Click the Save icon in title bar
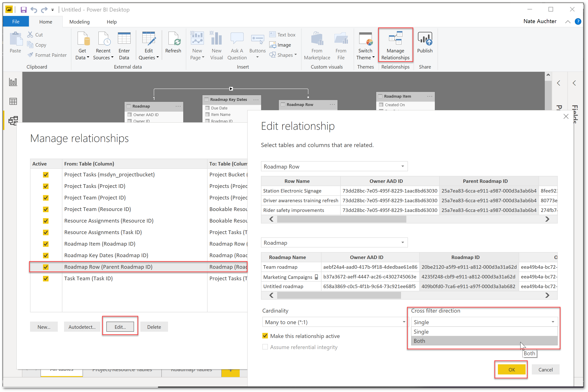588x392 pixels. (24, 10)
